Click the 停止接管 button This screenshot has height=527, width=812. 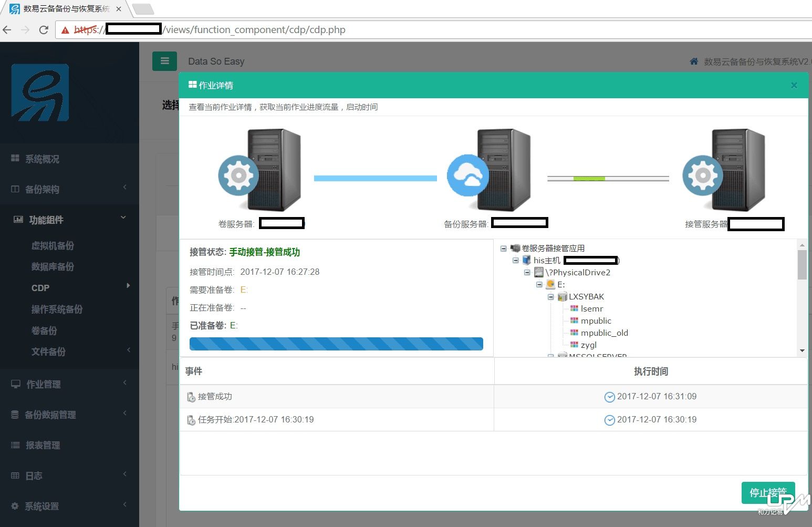[x=768, y=493]
